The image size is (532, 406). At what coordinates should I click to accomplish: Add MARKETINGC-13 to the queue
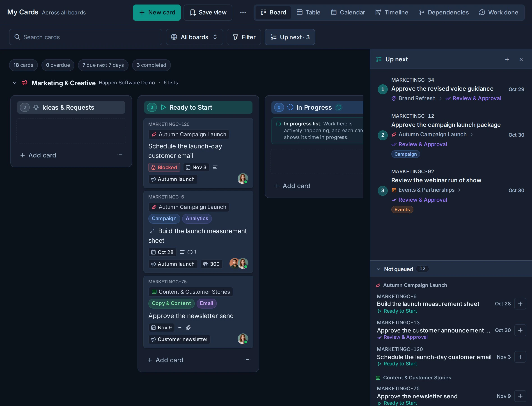click(x=520, y=330)
